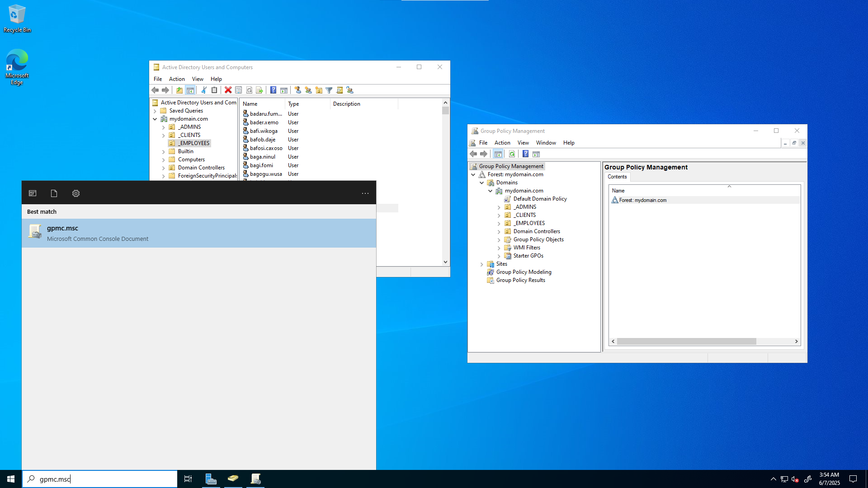Expand Sites node in Group Policy
Screen dimensions: 868x488
482,264
